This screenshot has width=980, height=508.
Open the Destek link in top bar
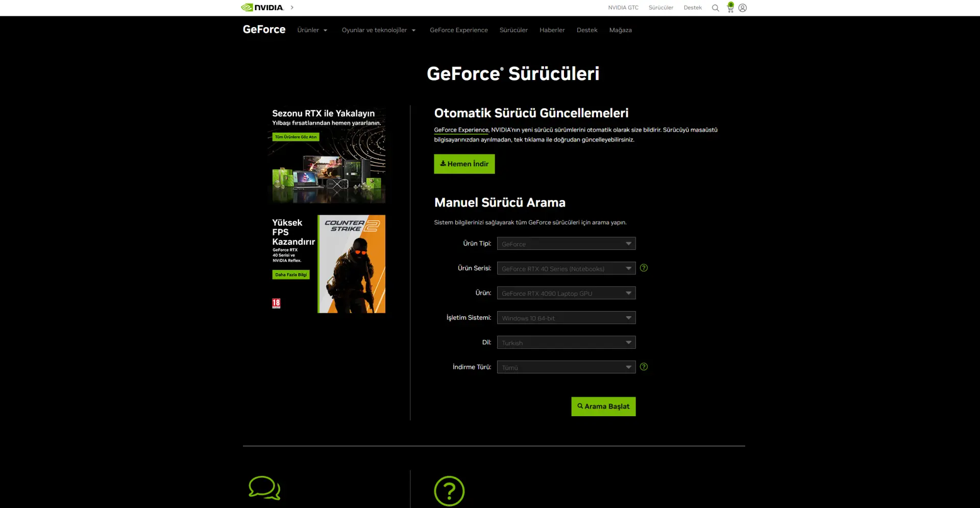693,8
